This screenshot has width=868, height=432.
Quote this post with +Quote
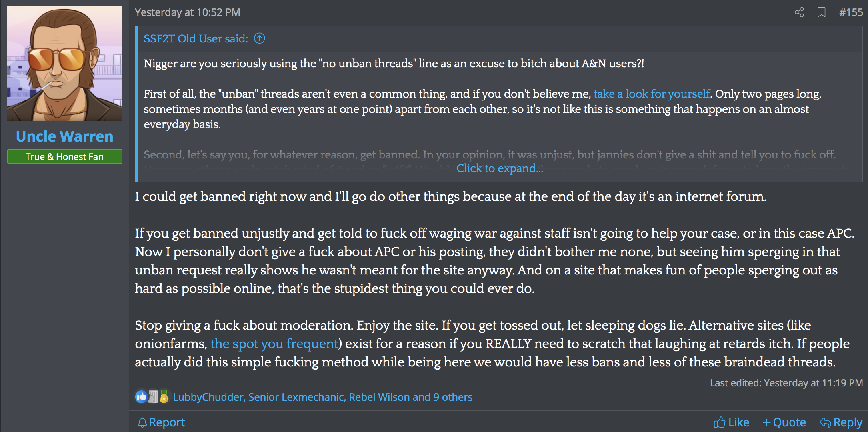[x=784, y=422]
